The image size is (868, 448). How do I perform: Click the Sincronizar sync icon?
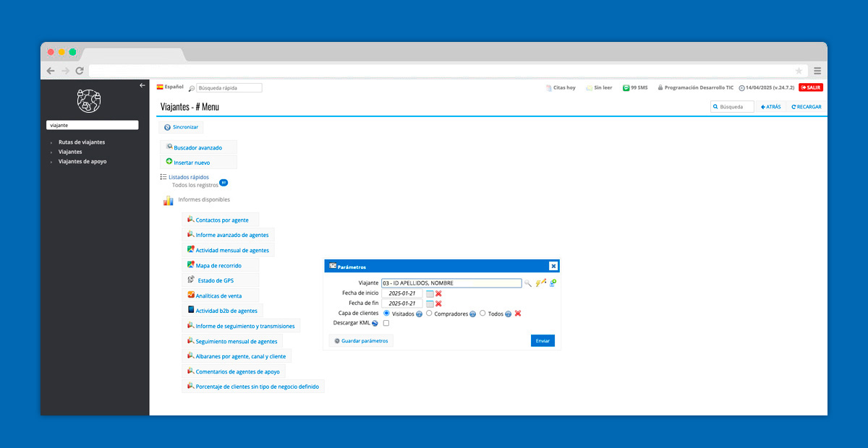click(167, 127)
